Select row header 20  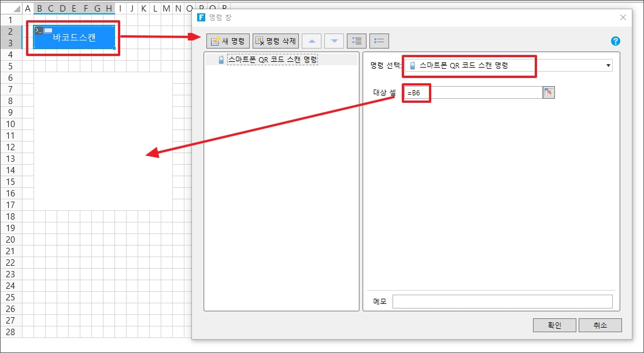pyautogui.click(x=10, y=240)
